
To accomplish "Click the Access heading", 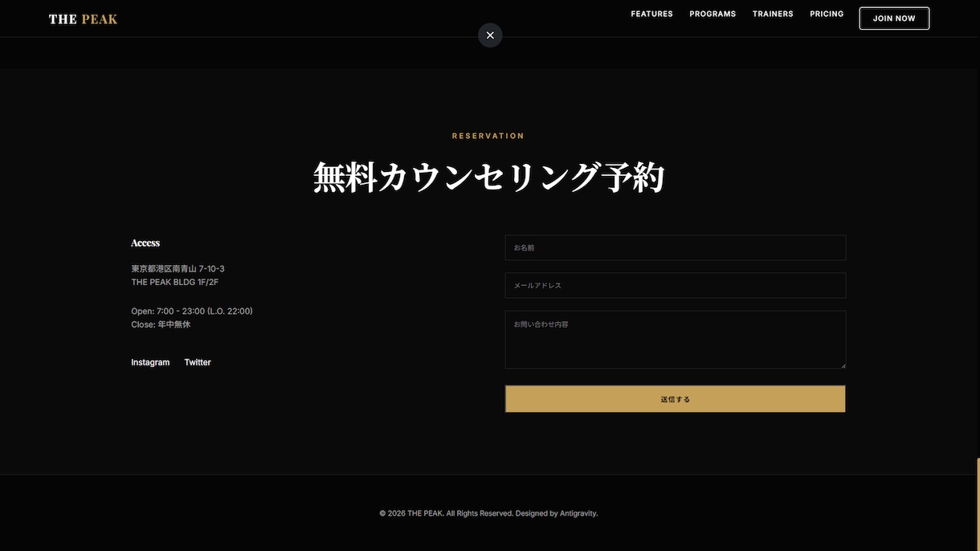I will [x=145, y=243].
